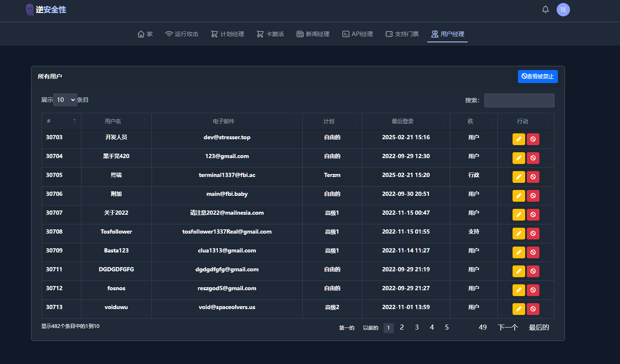The height and width of the screenshot is (364, 620).
Task: Edit user 30705 with pencil icon
Action: pos(519,177)
